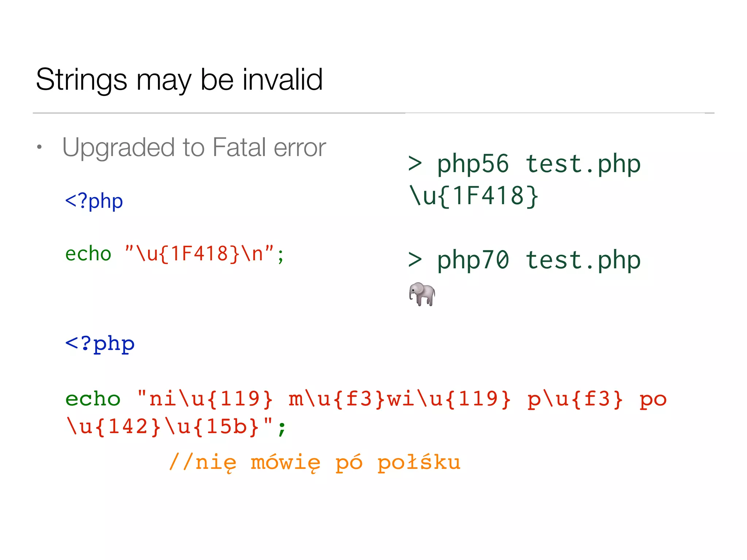Click the semicolon ending the first echo statement
Image resolution: width=747 pixels, height=560 pixels.
click(x=280, y=256)
